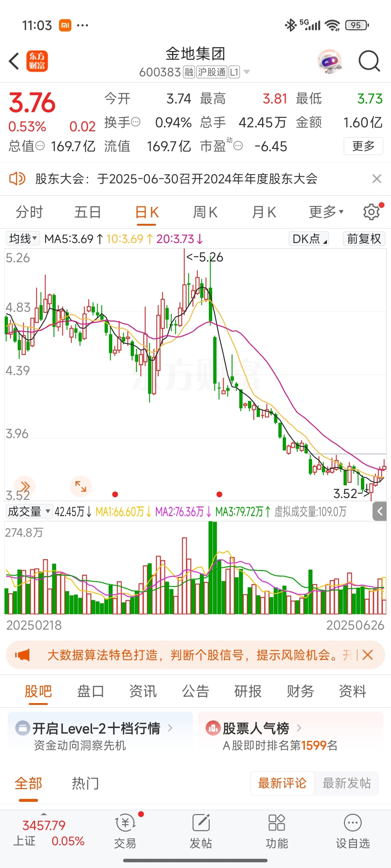391x868 pixels.
Task: Open the 资讯 section tab
Action: click(143, 691)
